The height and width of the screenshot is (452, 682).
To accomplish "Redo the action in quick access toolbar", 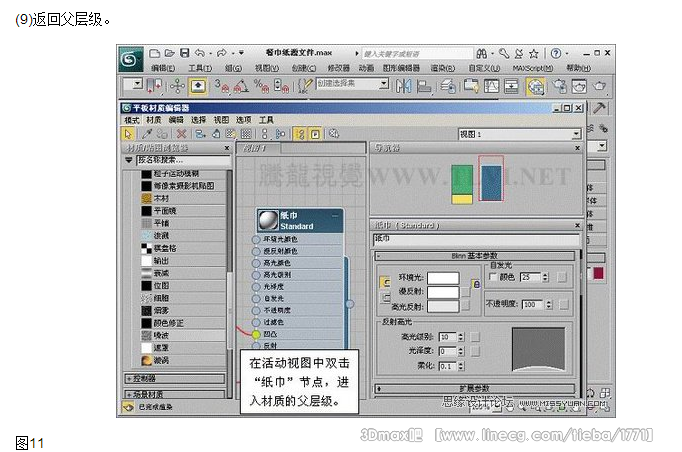I will click(x=222, y=53).
